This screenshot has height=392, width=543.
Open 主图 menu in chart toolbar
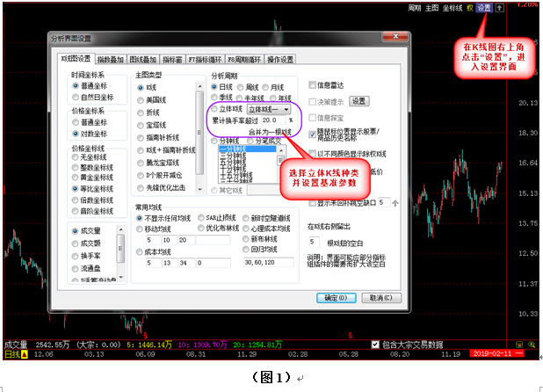pyautogui.click(x=431, y=8)
